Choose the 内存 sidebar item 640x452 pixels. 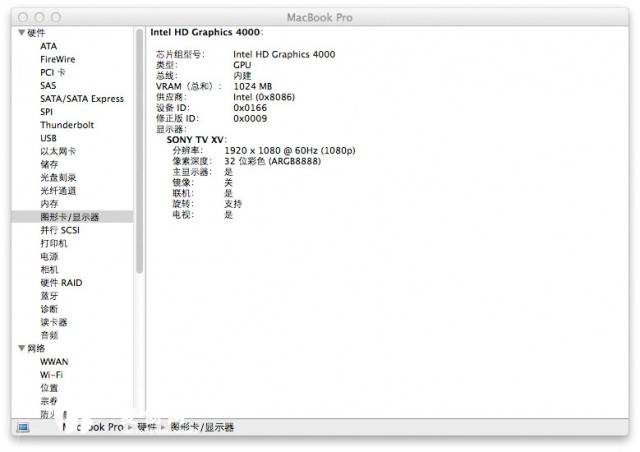coord(49,204)
